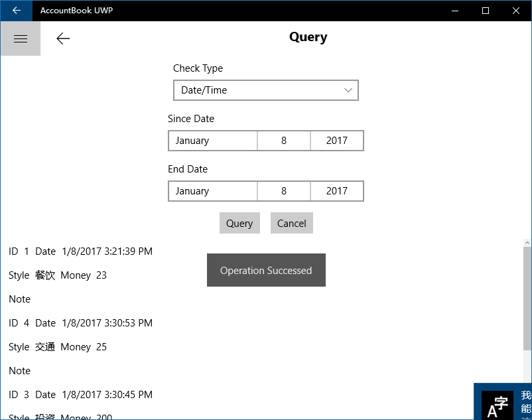Open the Since Date month picker
532x420 pixels.
[212, 141]
